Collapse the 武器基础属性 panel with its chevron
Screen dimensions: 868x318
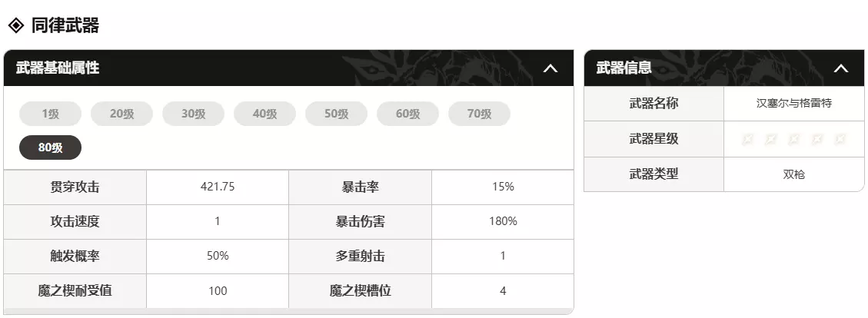tap(550, 68)
